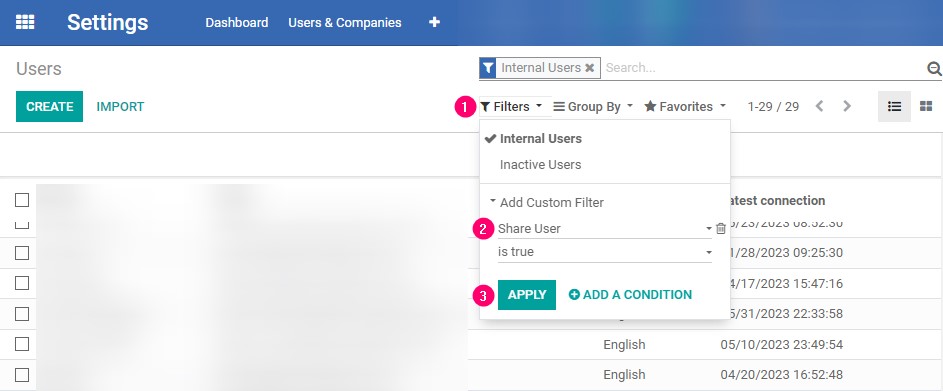Open the Share User field selector
943x391 pixels.
click(604, 229)
